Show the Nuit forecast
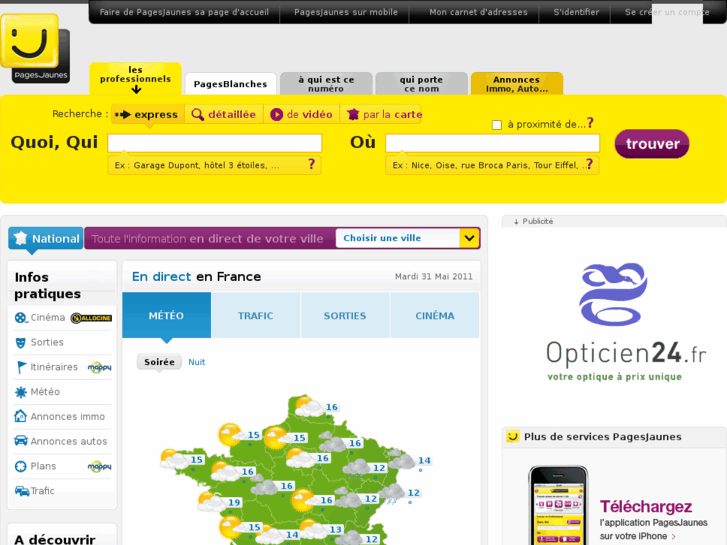The height and width of the screenshot is (545, 727). click(x=197, y=362)
